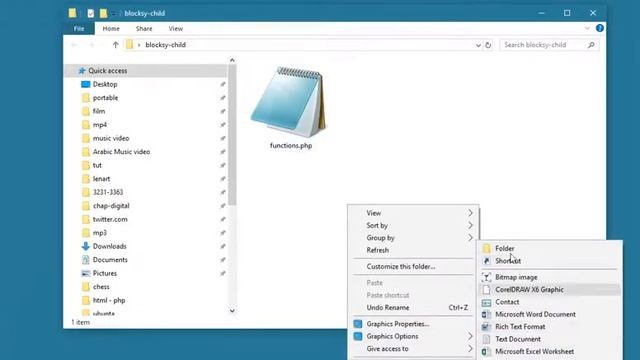This screenshot has width=640, height=360.
Task: Choose Undo Rename
Action: pos(388,308)
